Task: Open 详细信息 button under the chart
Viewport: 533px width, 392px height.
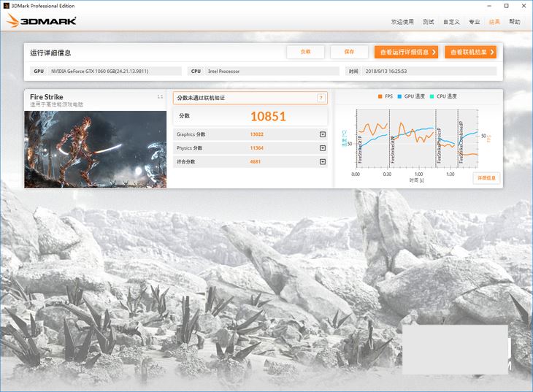Action: [x=486, y=178]
